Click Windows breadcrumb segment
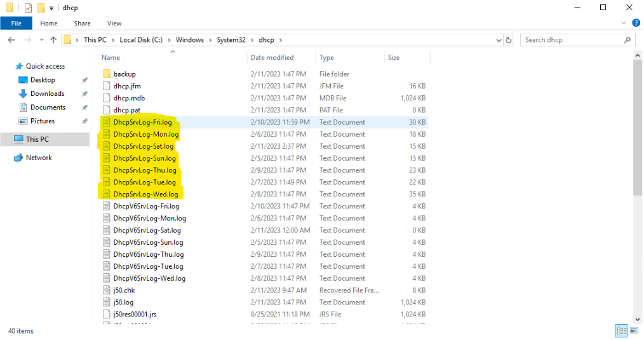Viewport: 644px width, 340px height. point(190,40)
